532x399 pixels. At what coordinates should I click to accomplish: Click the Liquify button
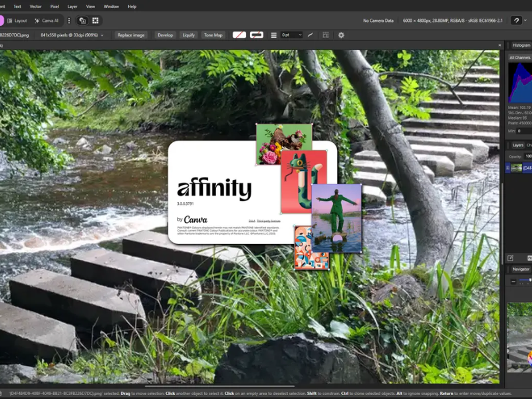(x=188, y=35)
